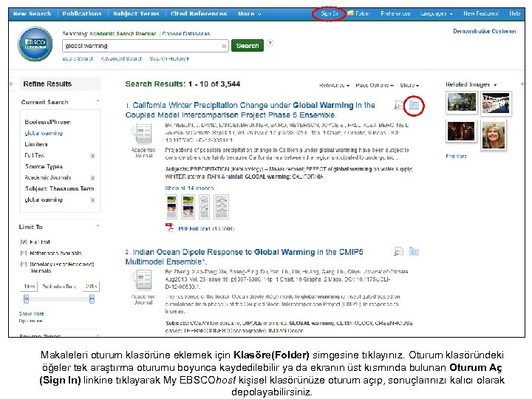Open PDF Full Text icon for first result
The height and width of the screenshot is (399, 532).
click(x=169, y=228)
